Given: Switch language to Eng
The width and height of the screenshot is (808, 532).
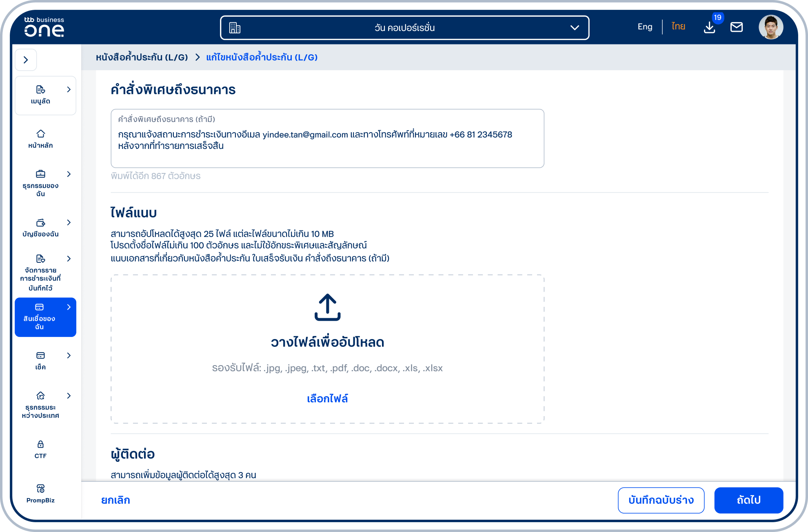Looking at the screenshot, I should (x=645, y=27).
